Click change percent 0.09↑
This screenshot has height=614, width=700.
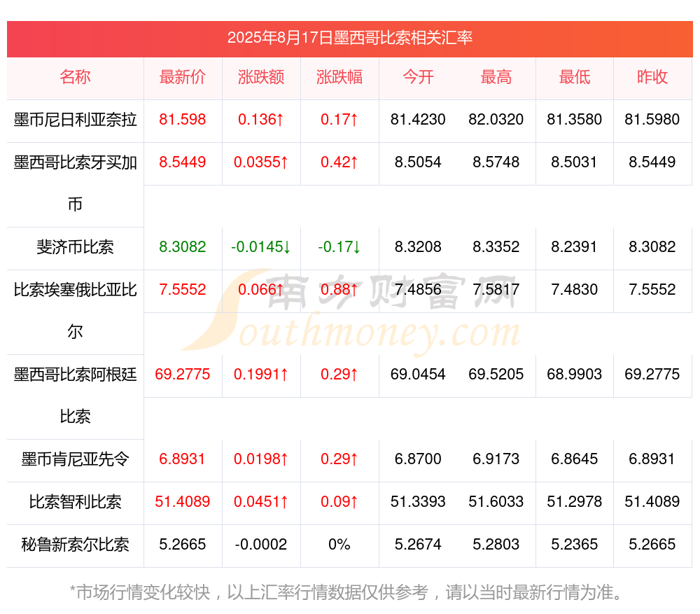point(339,502)
